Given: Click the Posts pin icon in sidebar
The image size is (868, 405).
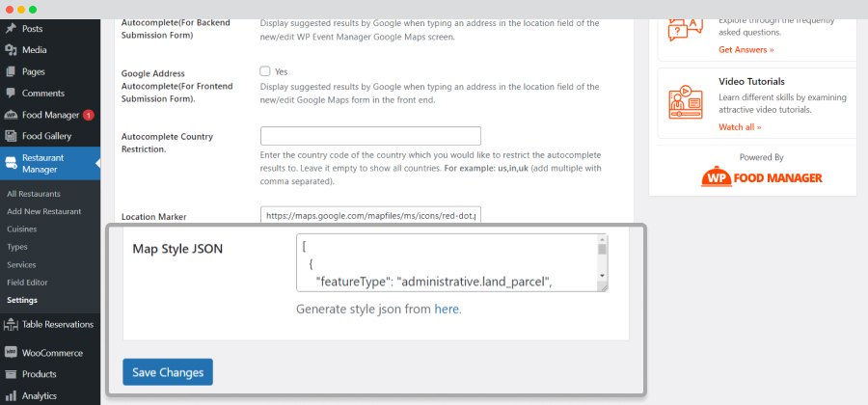Looking at the screenshot, I should (x=11, y=29).
